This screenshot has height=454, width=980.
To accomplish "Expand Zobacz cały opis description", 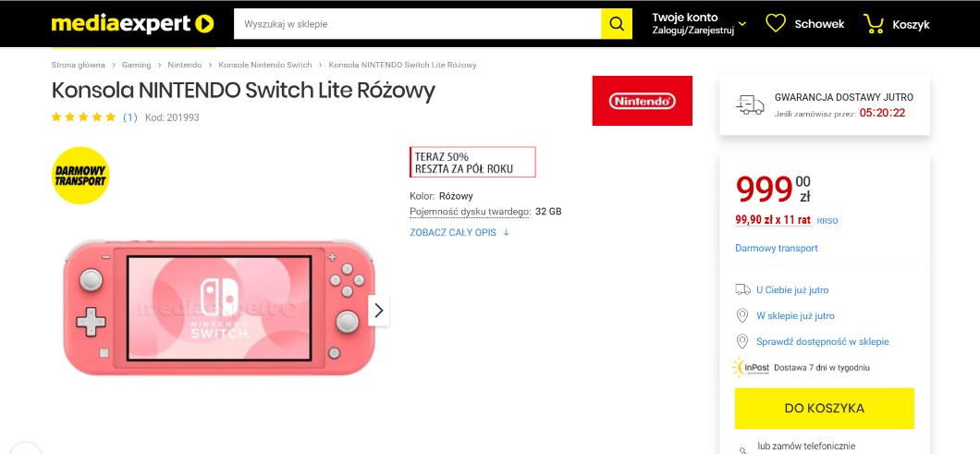I will [x=459, y=232].
